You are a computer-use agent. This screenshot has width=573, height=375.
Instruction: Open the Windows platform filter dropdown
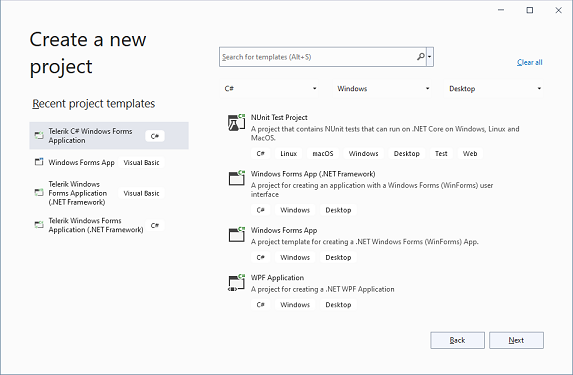(382, 88)
